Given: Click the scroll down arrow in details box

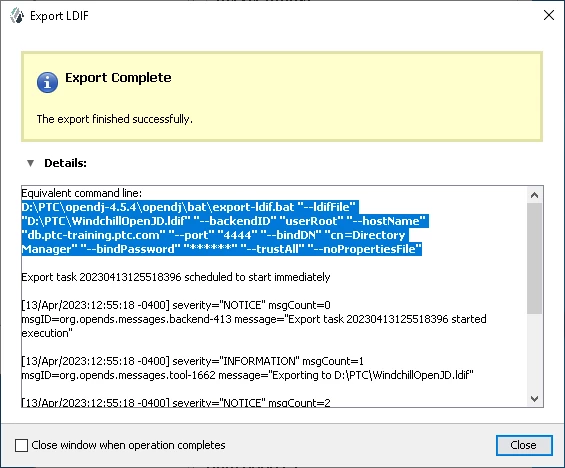Looking at the screenshot, I should pyautogui.click(x=534, y=399).
